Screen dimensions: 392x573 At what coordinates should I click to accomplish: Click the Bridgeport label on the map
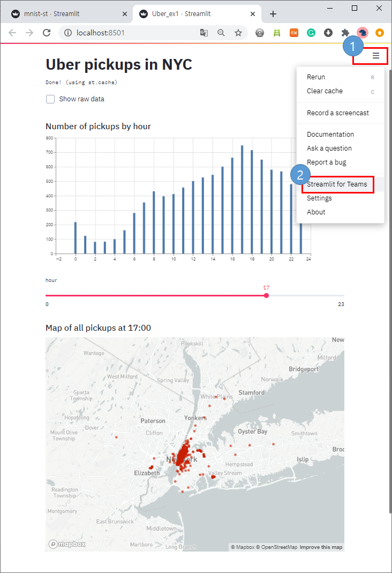point(304,369)
